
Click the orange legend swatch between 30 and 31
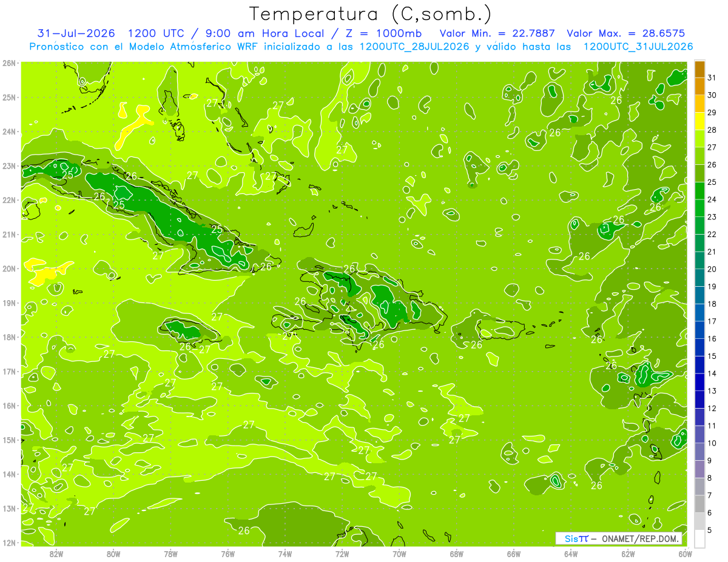click(699, 87)
